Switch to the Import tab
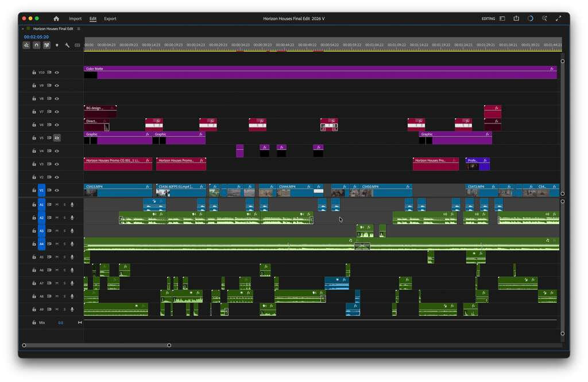 point(75,19)
